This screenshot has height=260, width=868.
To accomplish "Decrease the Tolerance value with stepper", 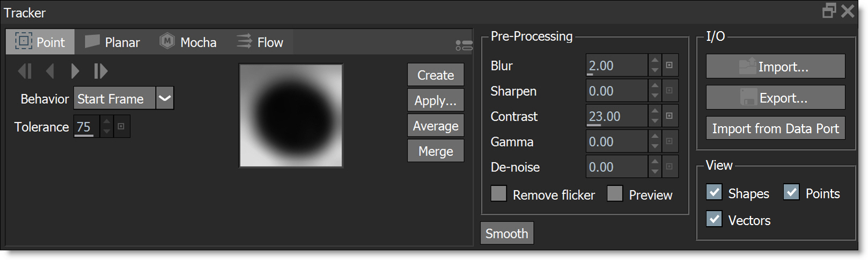I will (x=107, y=131).
